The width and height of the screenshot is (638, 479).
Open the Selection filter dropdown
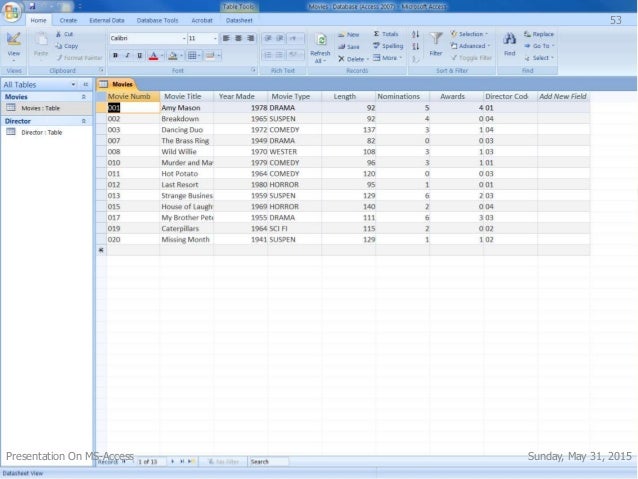point(469,34)
